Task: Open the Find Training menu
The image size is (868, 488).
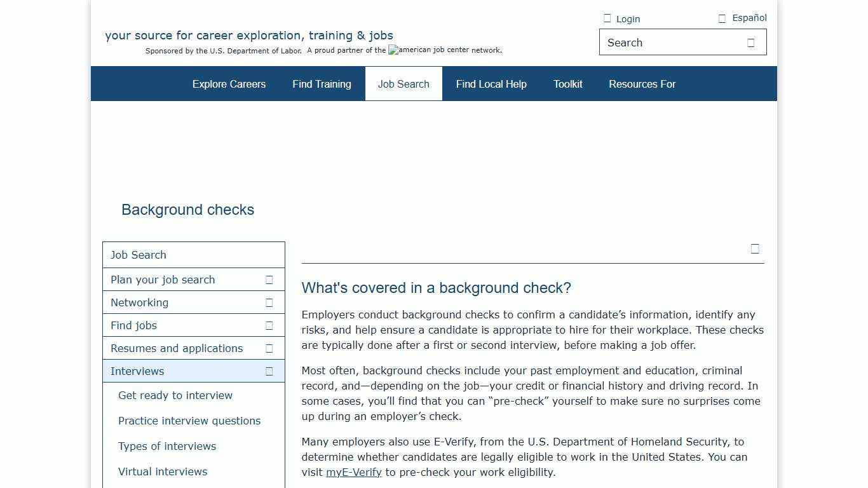Action: click(x=322, y=84)
